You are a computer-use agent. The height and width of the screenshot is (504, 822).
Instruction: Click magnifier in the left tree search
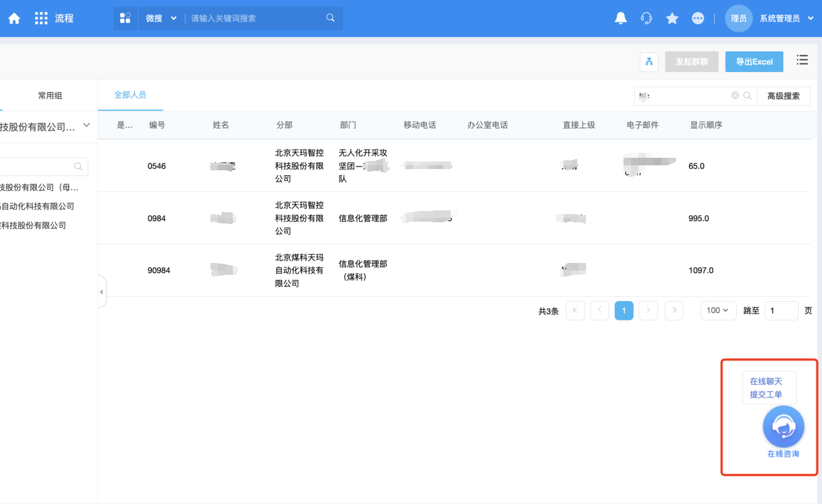(x=78, y=167)
